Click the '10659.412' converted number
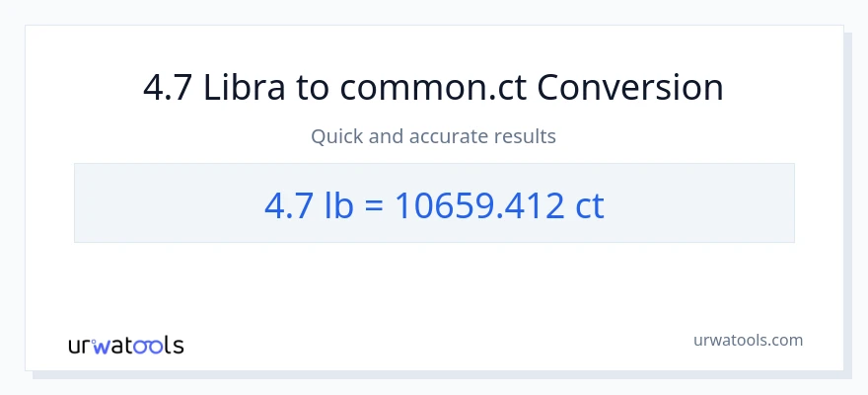Image resolution: width=868 pixels, height=395 pixels. point(480,204)
